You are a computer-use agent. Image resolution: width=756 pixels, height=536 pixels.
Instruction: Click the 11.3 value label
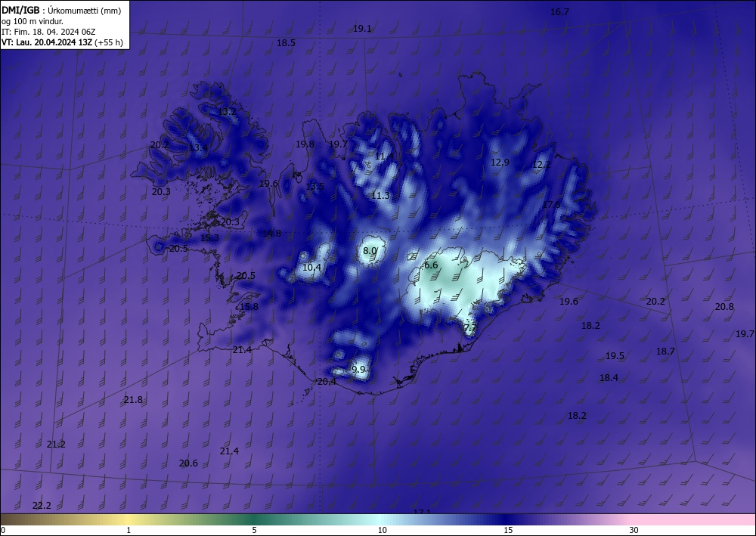click(x=381, y=195)
